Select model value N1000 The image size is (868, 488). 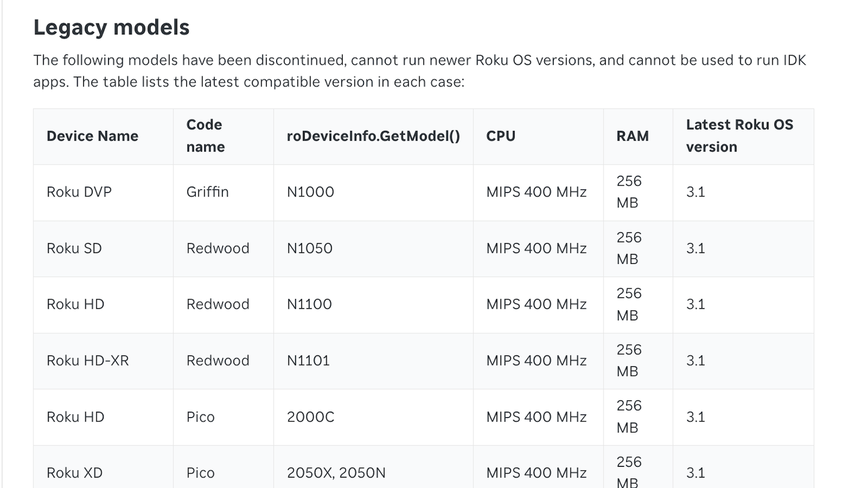[x=310, y=192]
